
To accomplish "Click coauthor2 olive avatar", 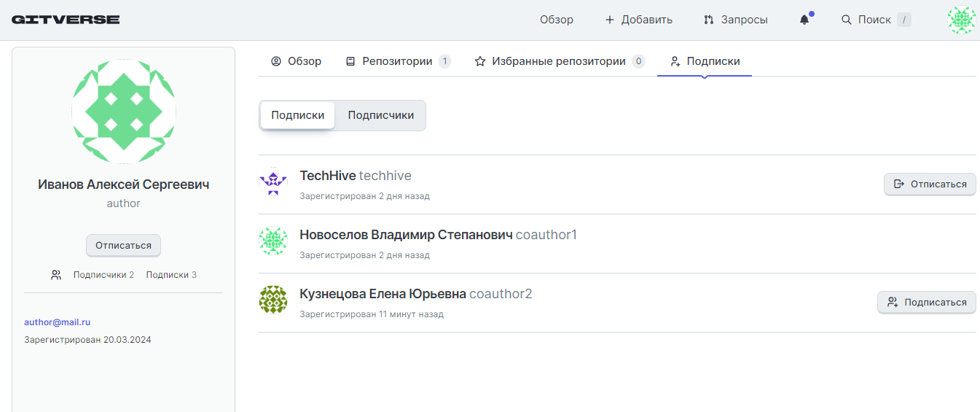I will pyautogui.click(x=273, y=300).
